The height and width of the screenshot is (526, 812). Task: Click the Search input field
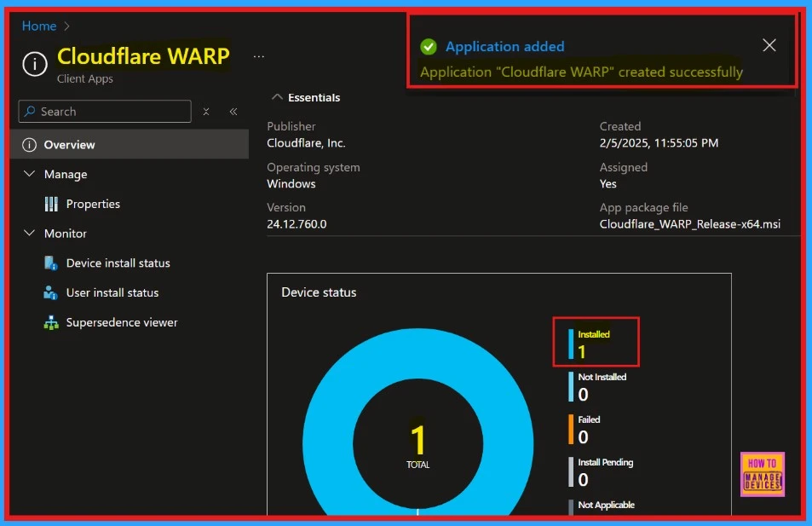pos(105,112)
